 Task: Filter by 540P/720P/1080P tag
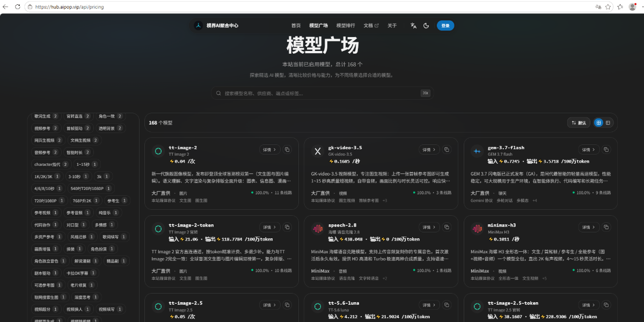pos(90,188)
